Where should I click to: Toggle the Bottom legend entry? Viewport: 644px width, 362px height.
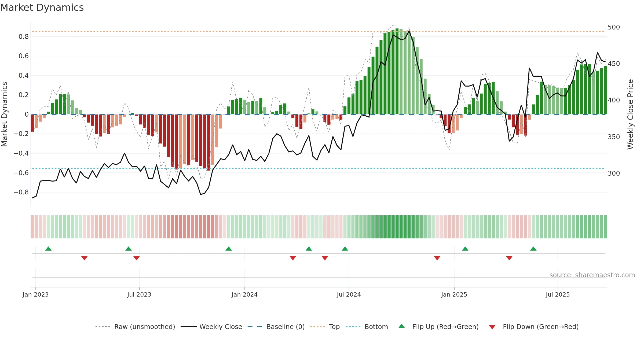(x=367, y=327)
